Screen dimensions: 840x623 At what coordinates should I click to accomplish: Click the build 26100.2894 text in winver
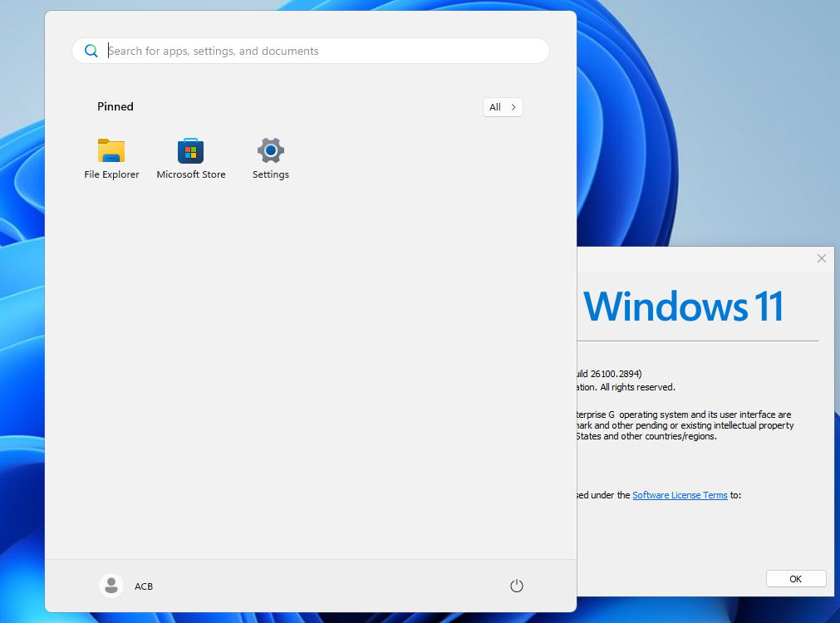coord(609,374)
